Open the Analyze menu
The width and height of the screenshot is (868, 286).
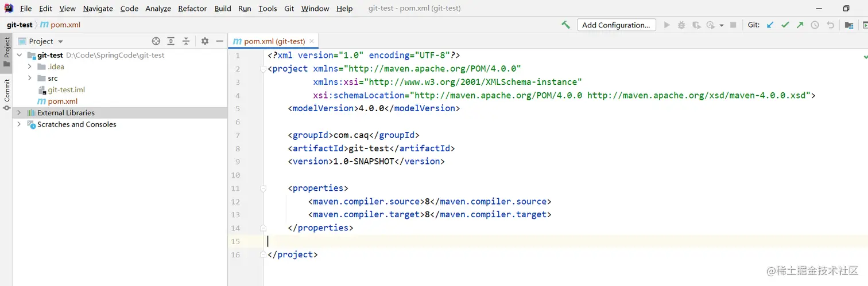(158, 9)
